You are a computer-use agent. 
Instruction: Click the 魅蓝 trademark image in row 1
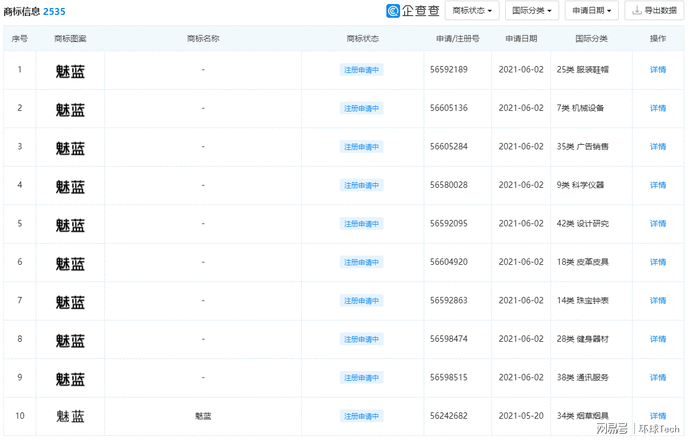click(x=70, y=71)
